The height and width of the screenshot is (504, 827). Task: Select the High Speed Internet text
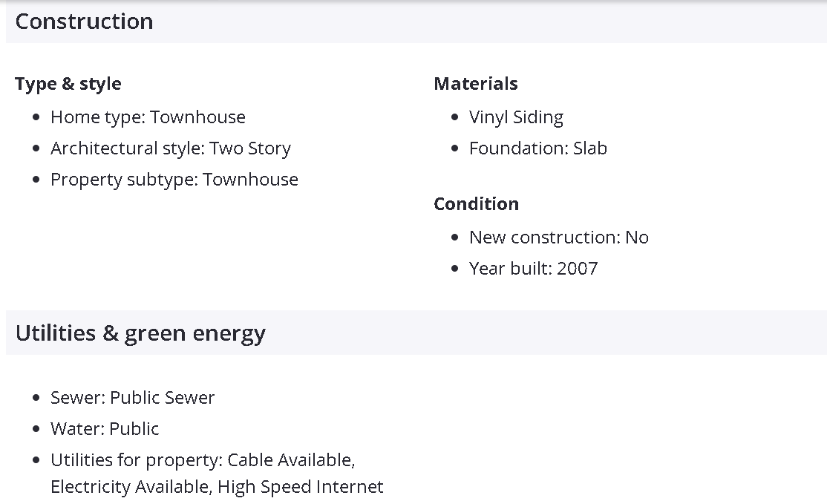click(x=301, y=487)
